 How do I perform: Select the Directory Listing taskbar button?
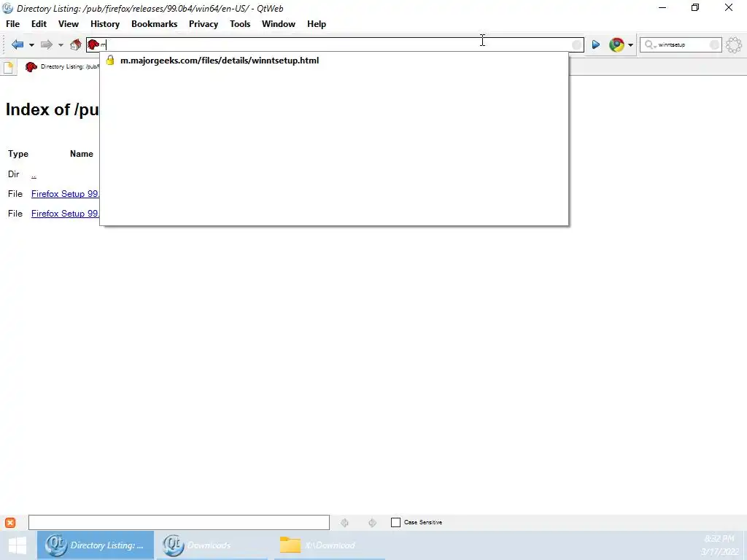(96, 545)
